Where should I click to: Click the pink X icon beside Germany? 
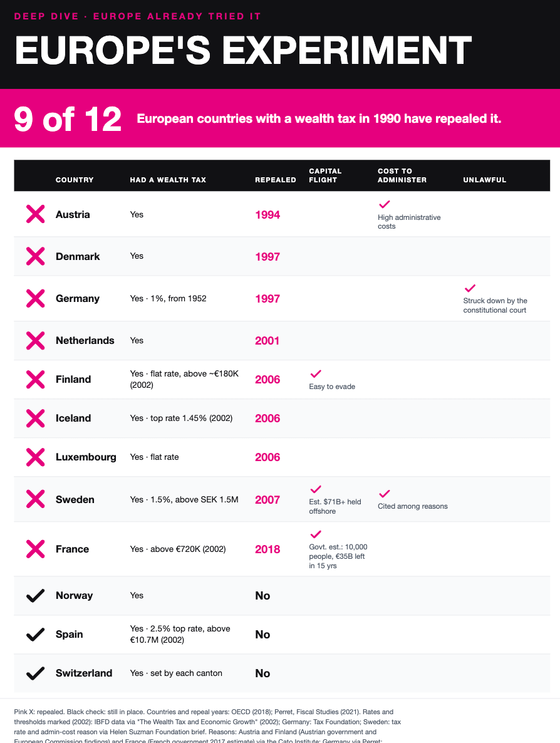(36, 299)
